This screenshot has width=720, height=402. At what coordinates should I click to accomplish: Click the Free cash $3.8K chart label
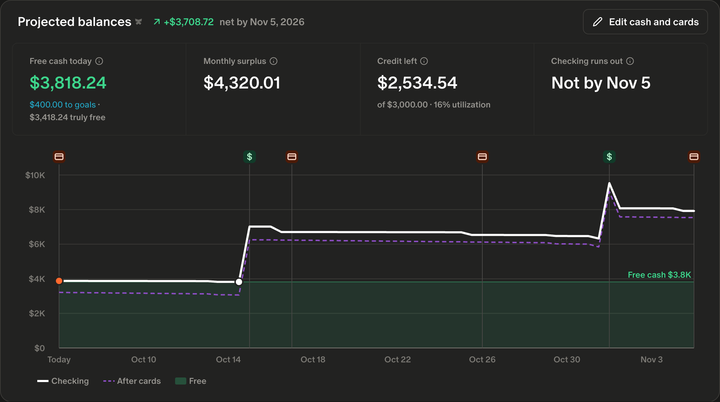[659, 275]
